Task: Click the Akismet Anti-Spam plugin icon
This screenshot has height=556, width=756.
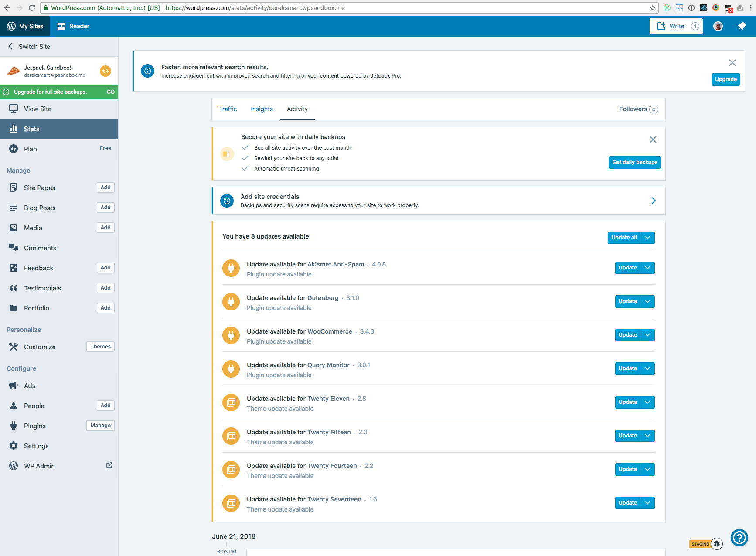Action: click(x=231, y=268)
